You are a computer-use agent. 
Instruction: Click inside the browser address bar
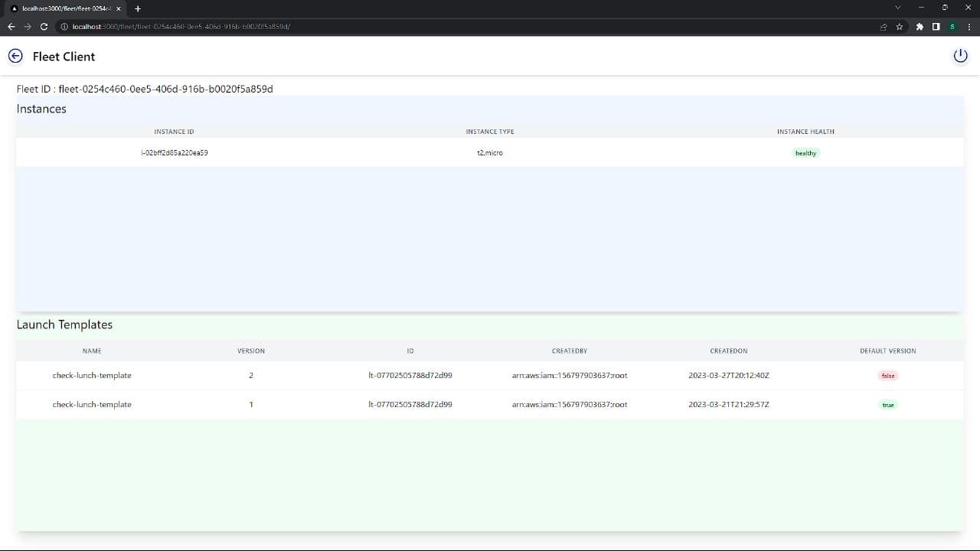point(306,26)
